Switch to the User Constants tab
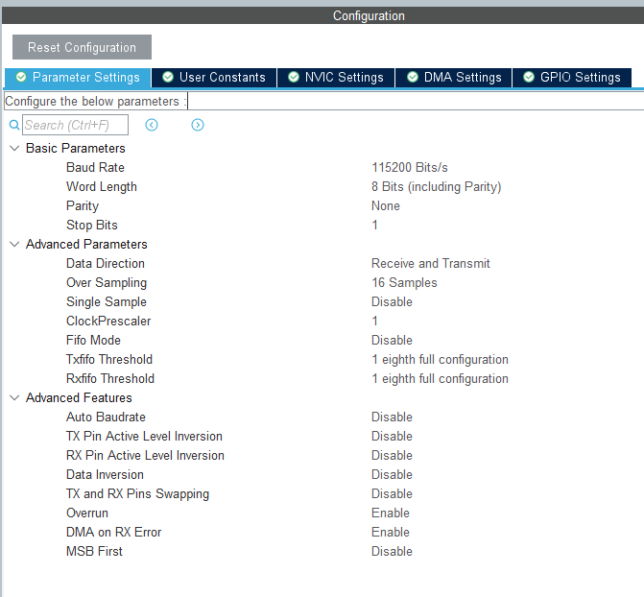644x597 pixels. (x=213, y=77)
